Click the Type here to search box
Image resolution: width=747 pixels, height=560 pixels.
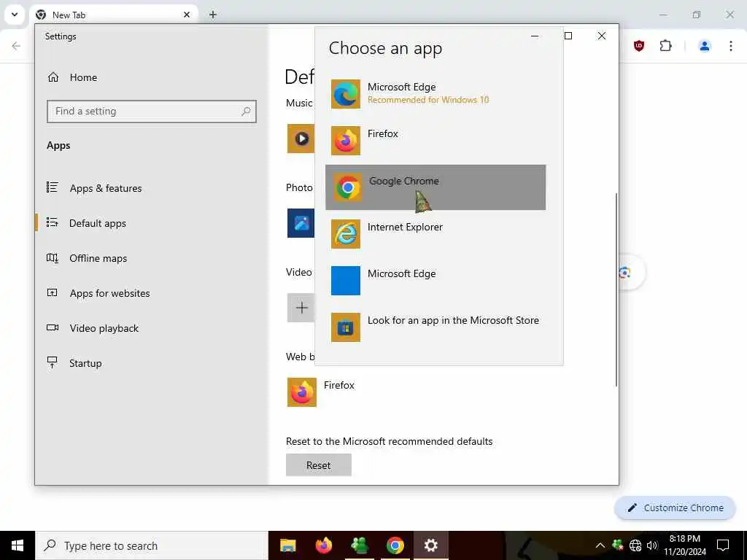(152, 545)
